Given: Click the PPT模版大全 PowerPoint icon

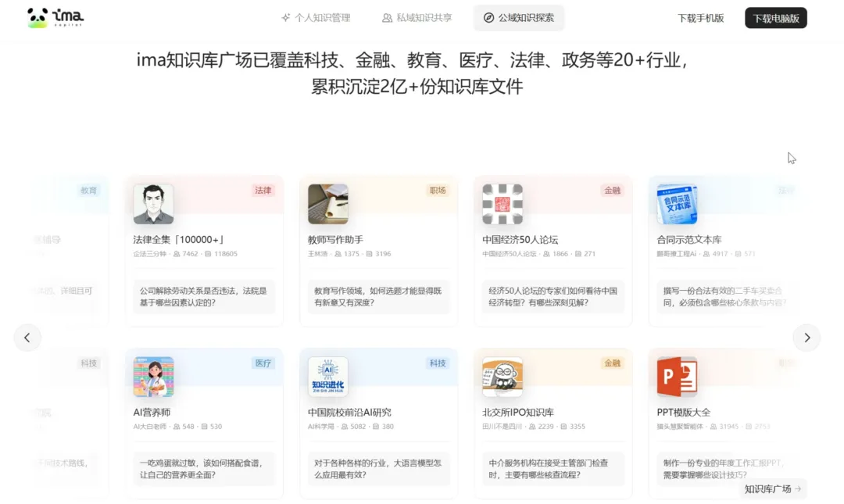Looking at the screenshot, I should tap(677, 377).
